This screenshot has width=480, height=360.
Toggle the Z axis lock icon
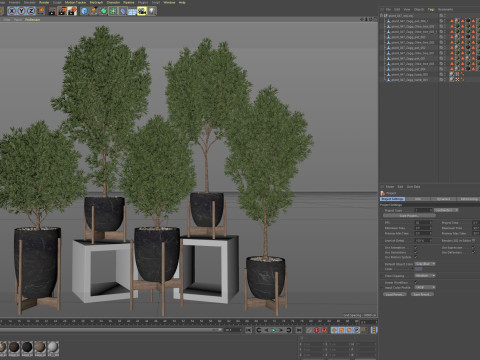point(31,11)
